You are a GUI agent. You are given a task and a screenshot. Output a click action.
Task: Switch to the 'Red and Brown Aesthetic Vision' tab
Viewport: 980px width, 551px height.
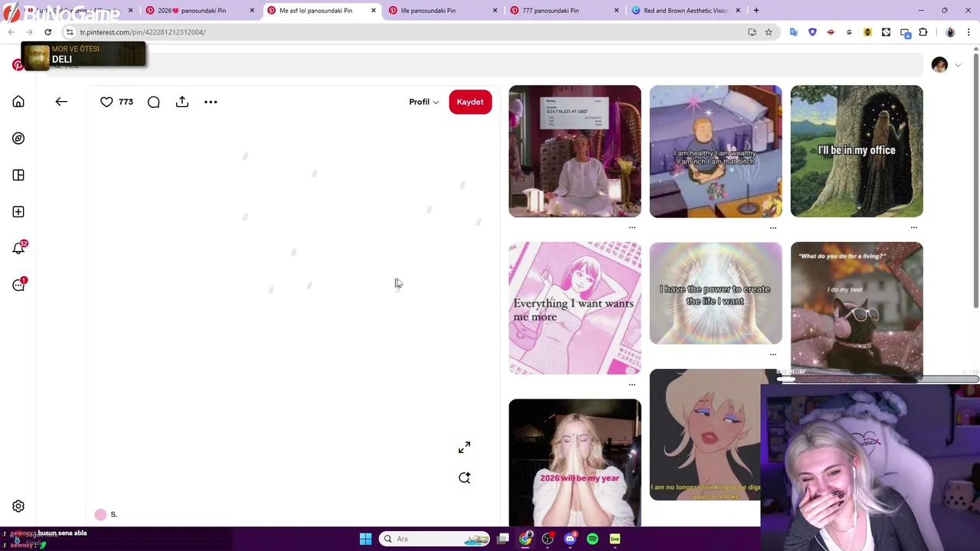coord(685,11)
